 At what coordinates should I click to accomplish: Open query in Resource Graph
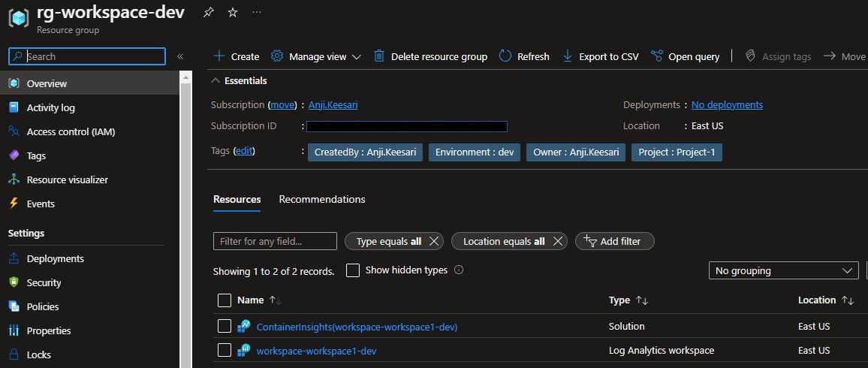(x=685, y=56)
